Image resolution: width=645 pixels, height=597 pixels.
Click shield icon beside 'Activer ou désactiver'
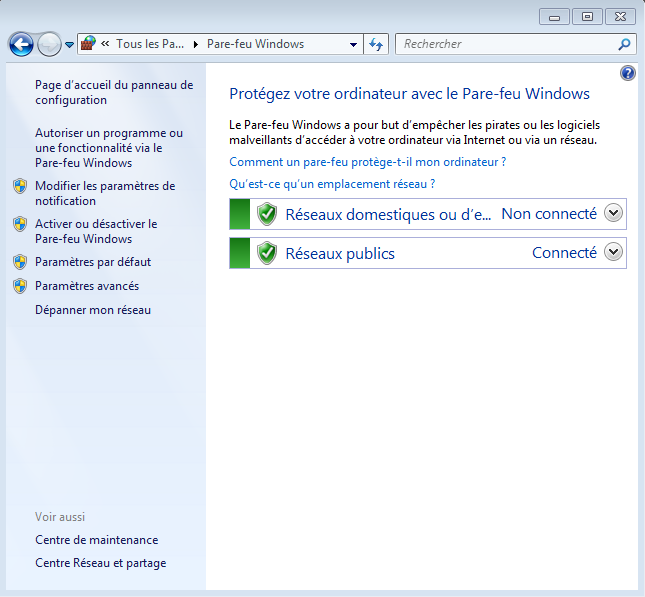[x=20, y=224]
